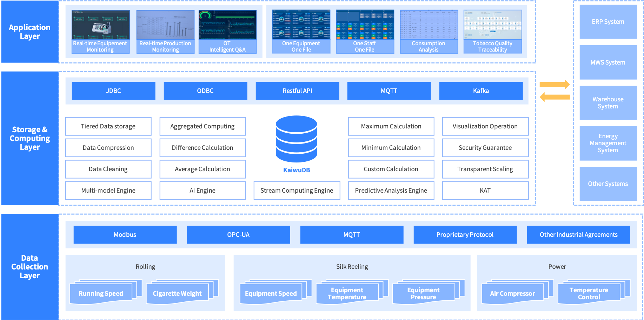Select the Data Collection Layer label block
Screen dimensions: 644x320
[x=30, y=267]
